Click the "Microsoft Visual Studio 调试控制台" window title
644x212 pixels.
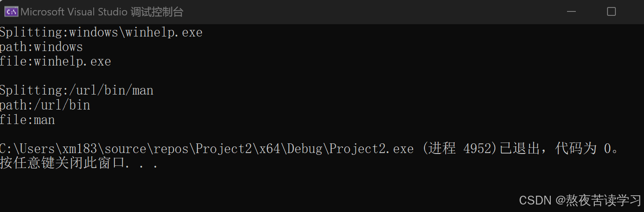coord(102,12)
